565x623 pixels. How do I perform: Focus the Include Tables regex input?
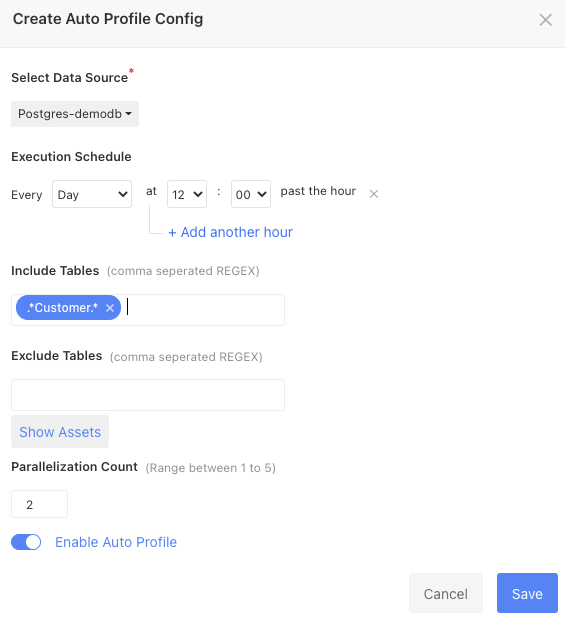pyautogui.click(x=203, y=310)
